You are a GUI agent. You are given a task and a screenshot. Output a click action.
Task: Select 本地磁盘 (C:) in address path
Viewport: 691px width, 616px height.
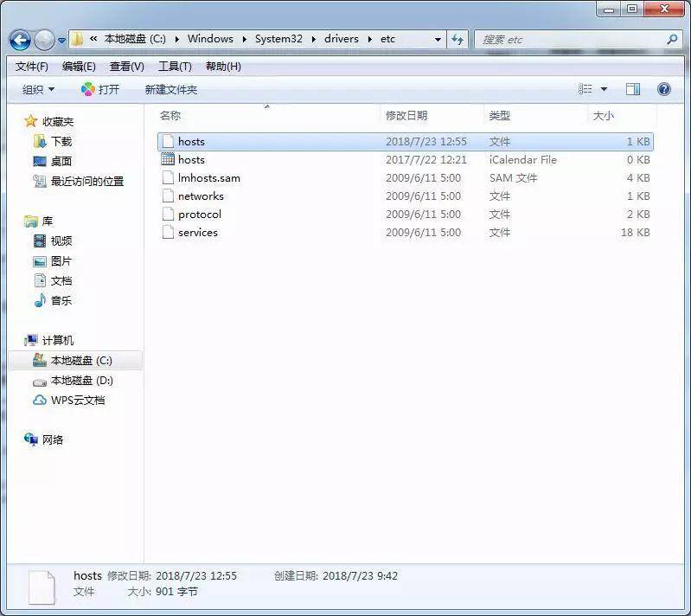point(135,39)
